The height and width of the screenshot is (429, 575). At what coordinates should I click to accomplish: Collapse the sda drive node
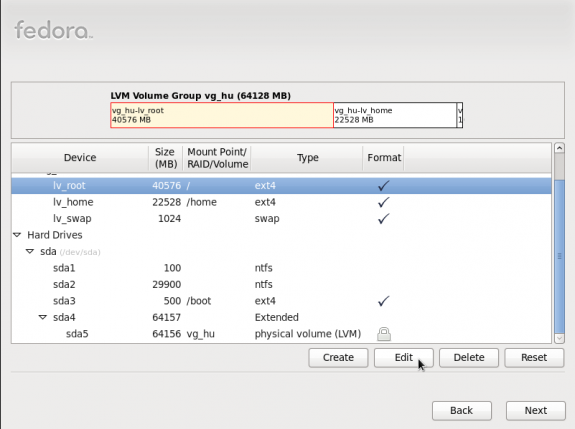pos(30,252)
